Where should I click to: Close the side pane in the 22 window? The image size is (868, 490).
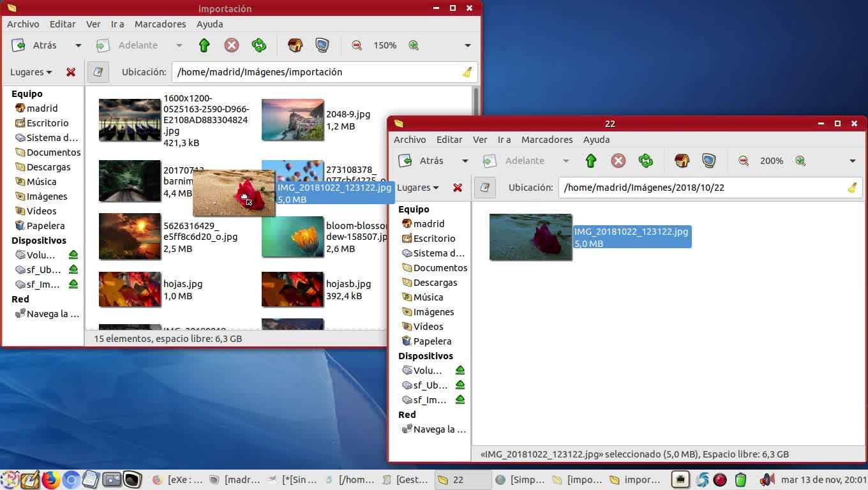tap(458, 188)
